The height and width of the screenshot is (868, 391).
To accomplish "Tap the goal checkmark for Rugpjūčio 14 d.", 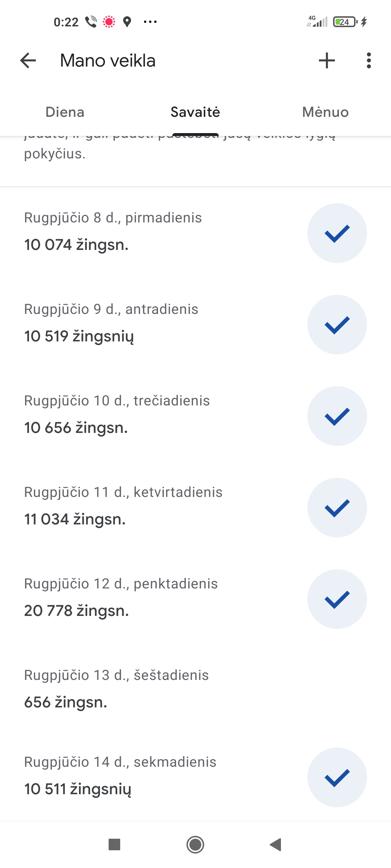I will point(337,778).
